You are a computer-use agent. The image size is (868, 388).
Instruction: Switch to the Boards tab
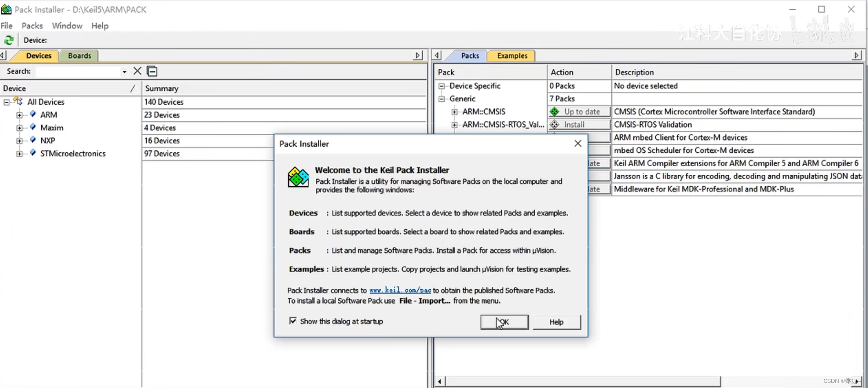coord(79,55)
